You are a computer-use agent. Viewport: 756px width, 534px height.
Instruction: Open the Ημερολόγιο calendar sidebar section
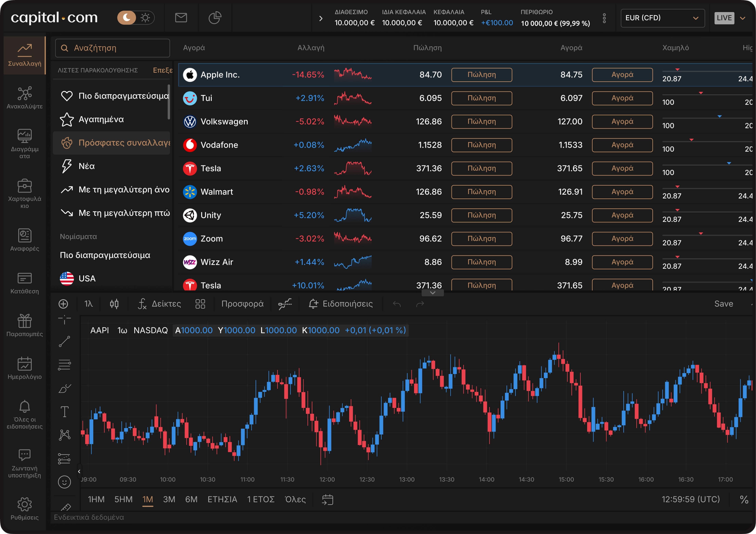click(x=25, y=368)
